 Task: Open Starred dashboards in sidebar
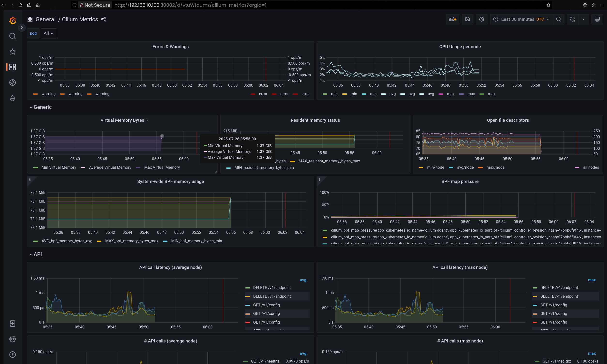13,52
